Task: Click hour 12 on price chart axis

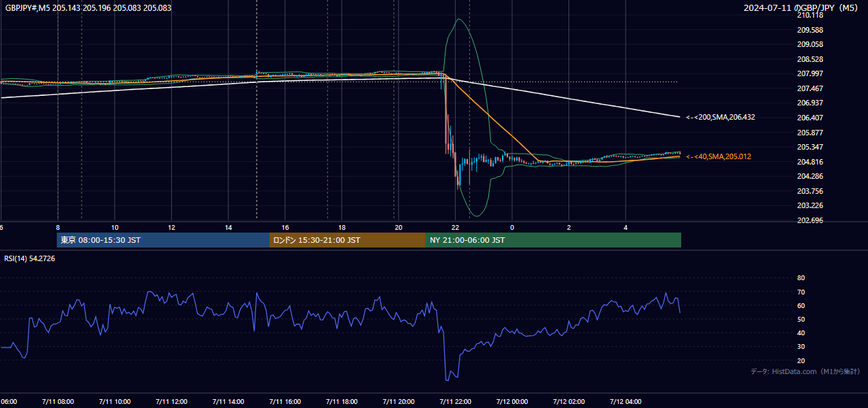Action: (x=172, y=227)
